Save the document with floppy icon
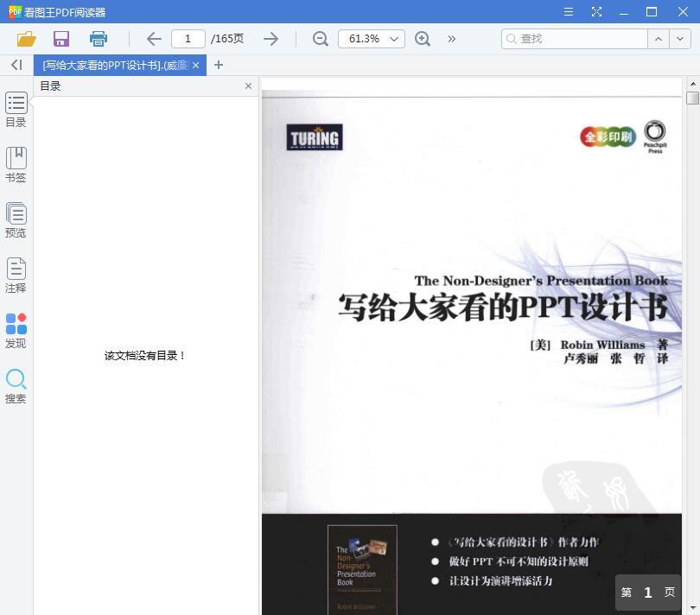700x615 pixels. pos(61,39)
